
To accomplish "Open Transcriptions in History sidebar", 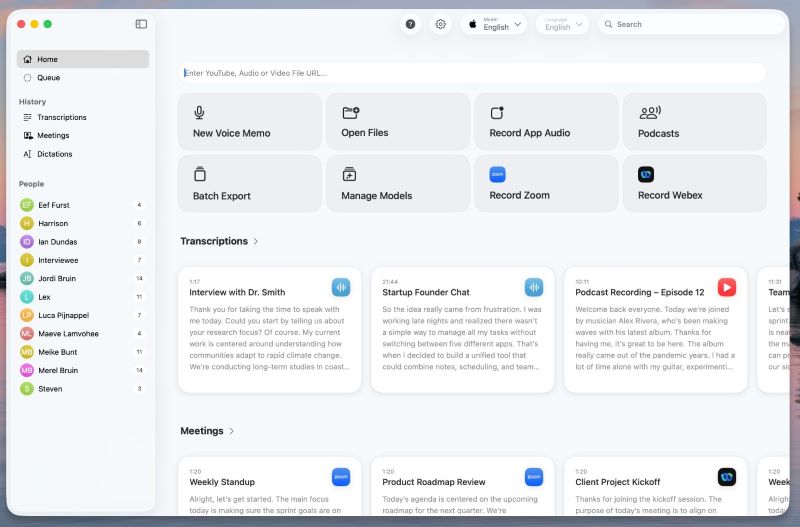I will [83, 117].
